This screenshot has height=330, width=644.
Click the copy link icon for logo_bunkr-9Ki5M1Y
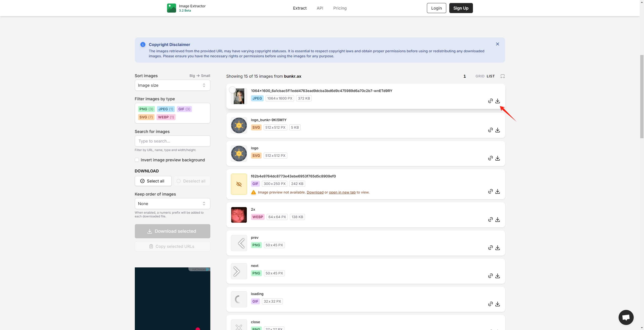[x=490, y=130]
